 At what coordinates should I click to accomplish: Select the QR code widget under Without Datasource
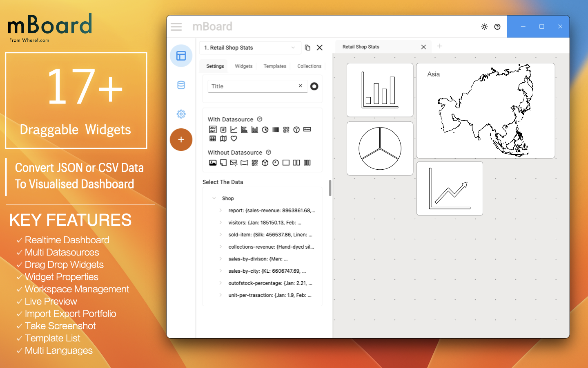pos(255,163)
